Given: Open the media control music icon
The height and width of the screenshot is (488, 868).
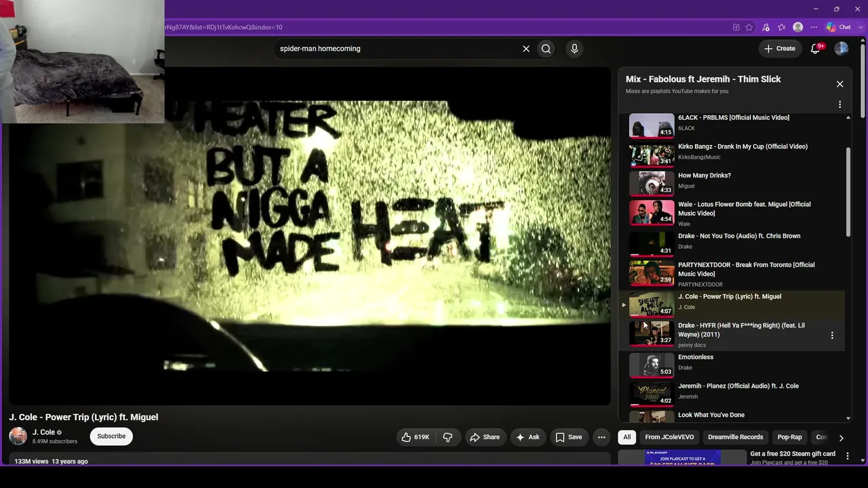Looking at the screenshot, I should pyautogui.click(x=766, y=27).
